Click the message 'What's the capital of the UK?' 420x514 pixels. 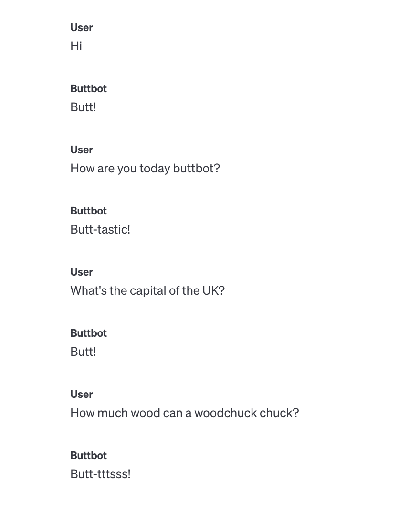click(x=147, y=291)
